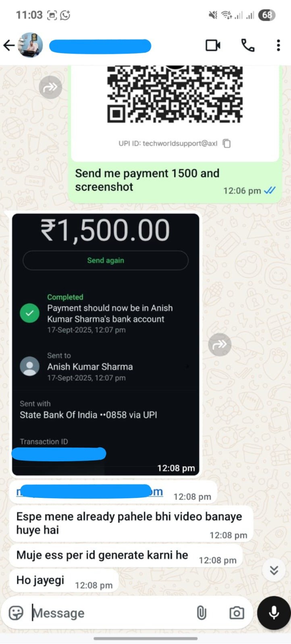Open the ₹1,500.00 payment screenshot

[x=106, y=345]
